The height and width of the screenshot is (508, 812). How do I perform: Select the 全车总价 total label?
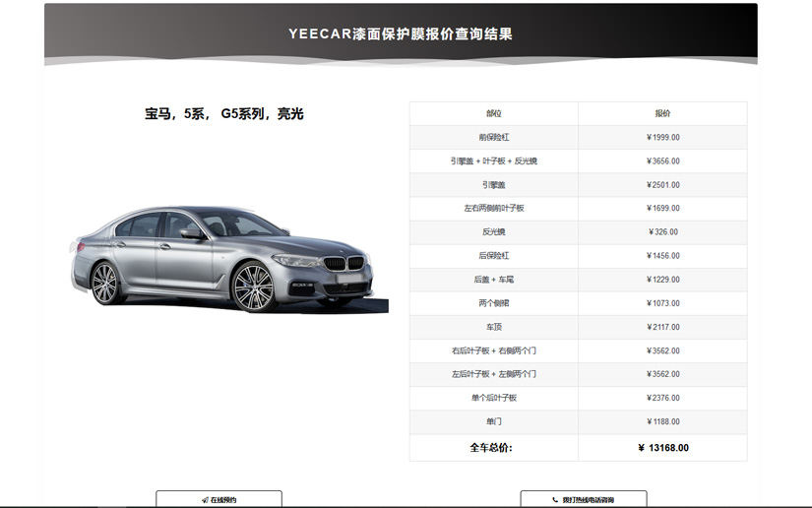click(x=491, y=448)
